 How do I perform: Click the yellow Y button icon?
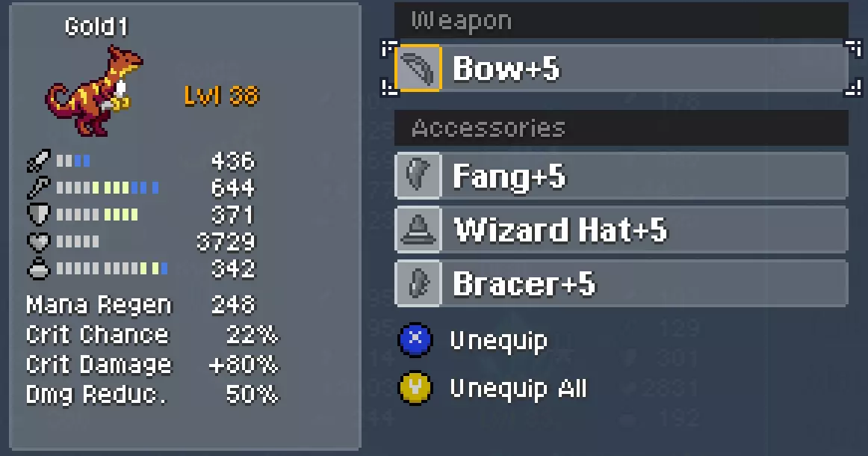pyautogui.click(x=415, y=388)
